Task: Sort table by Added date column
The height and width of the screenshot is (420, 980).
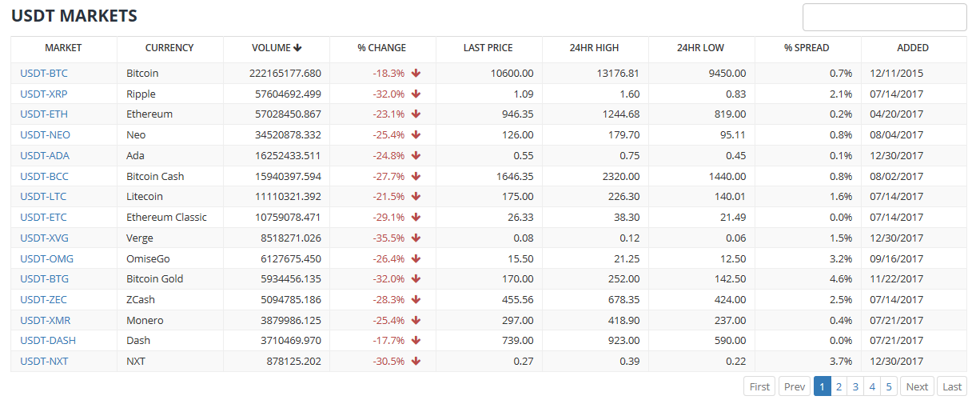Action: pos(912,48)
